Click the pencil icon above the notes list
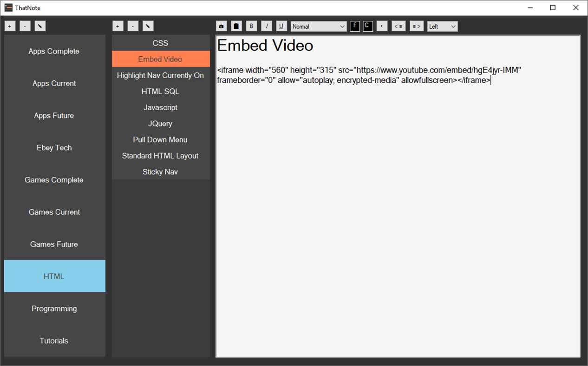Viewport: 588px width, 366px height. pyautogui.click(x=148, y=26)
